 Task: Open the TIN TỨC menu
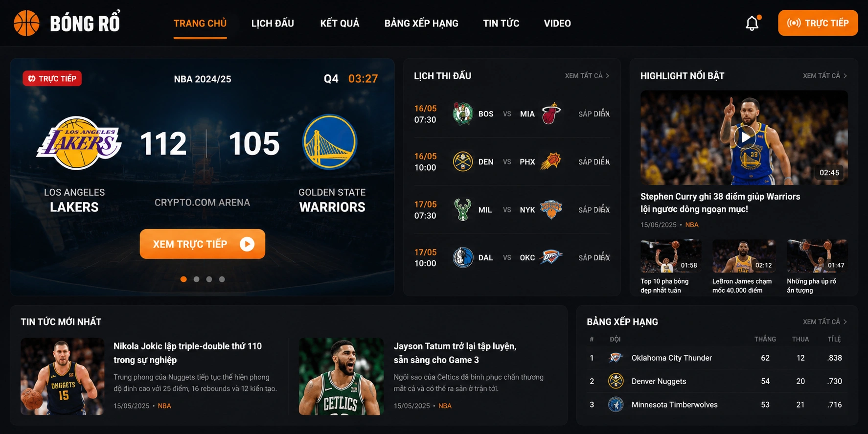tap(501, 23)
